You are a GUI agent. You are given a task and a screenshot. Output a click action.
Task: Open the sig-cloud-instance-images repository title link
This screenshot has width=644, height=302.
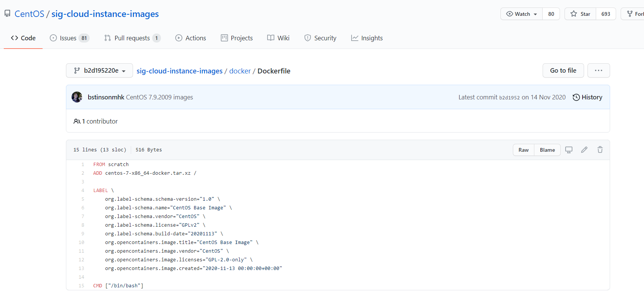105,14
